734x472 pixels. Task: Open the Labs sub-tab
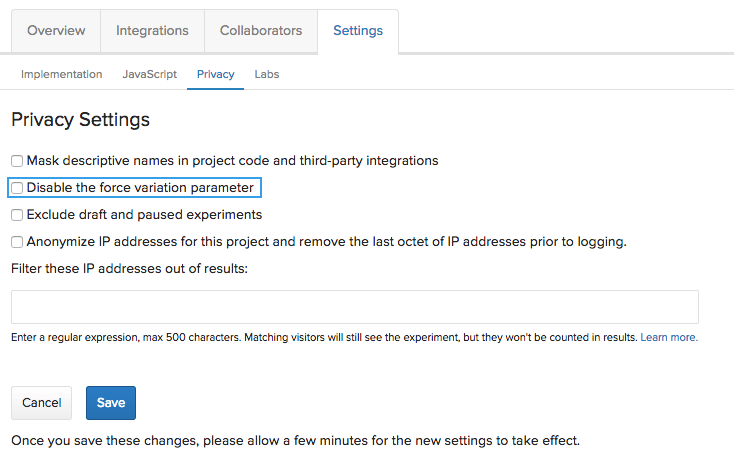pos(267,75)
